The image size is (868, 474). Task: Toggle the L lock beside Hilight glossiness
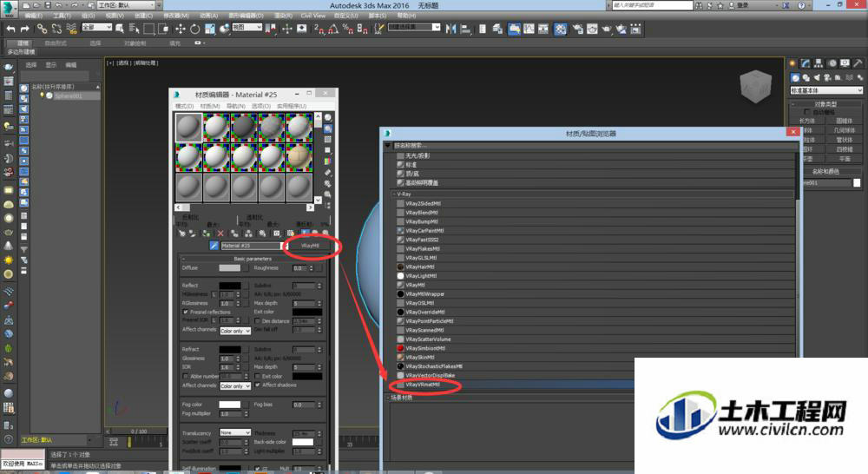(214, 294)
